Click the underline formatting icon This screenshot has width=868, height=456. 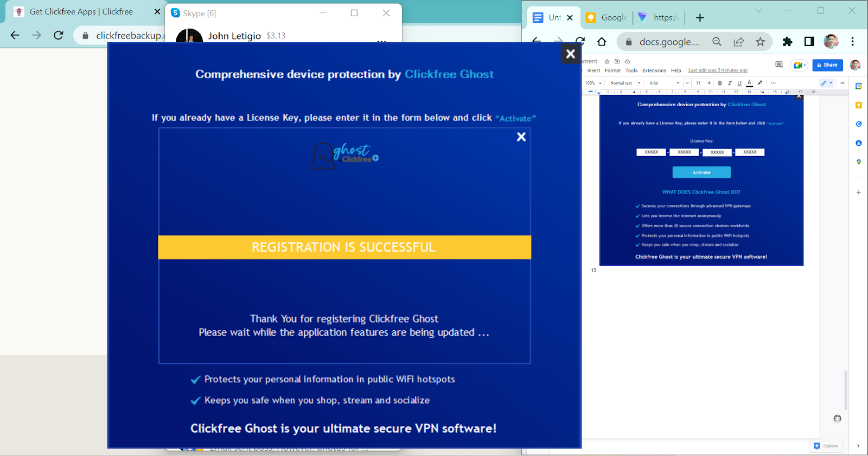click(x=739, y=83)
